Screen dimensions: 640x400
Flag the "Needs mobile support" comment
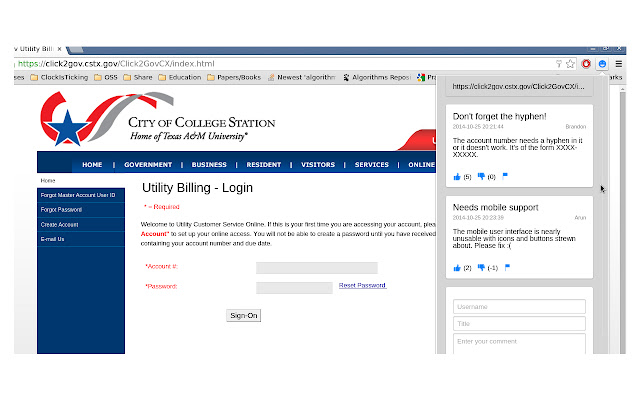(x=507, y=267)
